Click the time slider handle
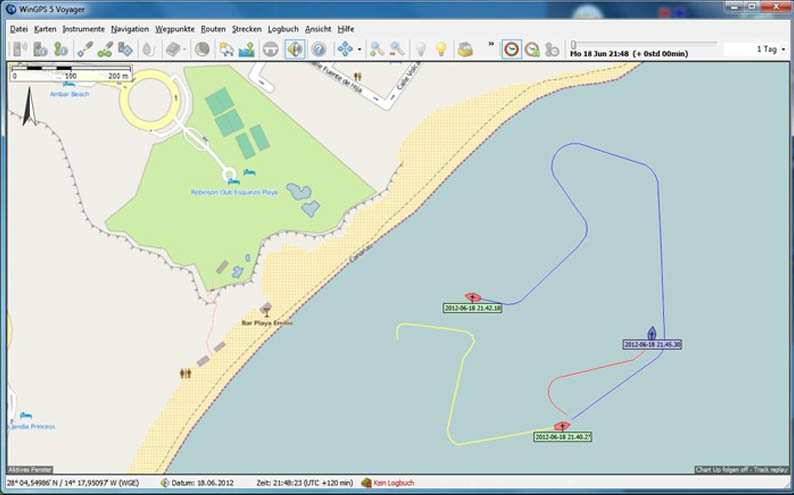The image size is (794, 495). pos(572,44)
